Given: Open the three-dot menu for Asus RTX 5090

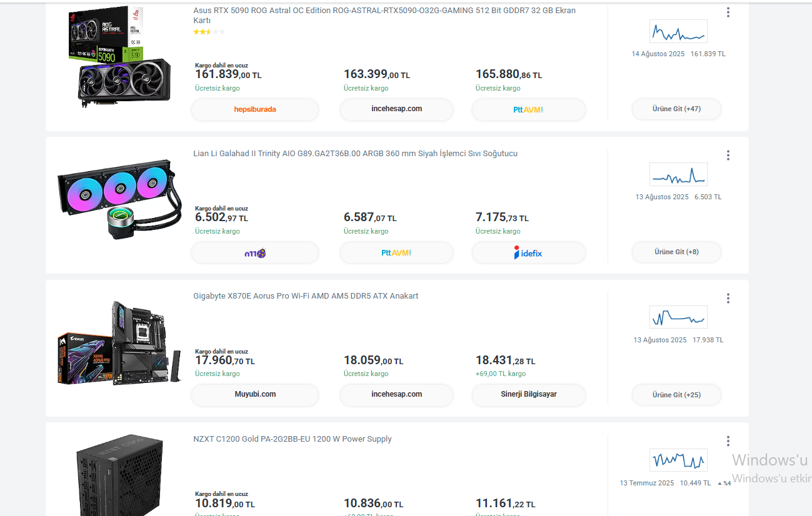Looking at the screenshot, I should [728, 12].
